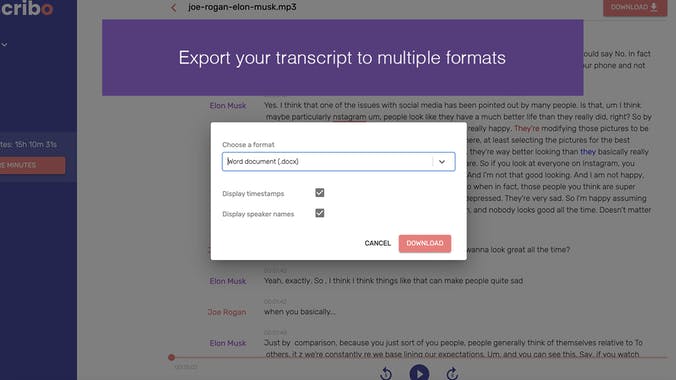Select the Joe Rogan speaker label
This screenshot has width=676, height=380.
coord(227,312)
